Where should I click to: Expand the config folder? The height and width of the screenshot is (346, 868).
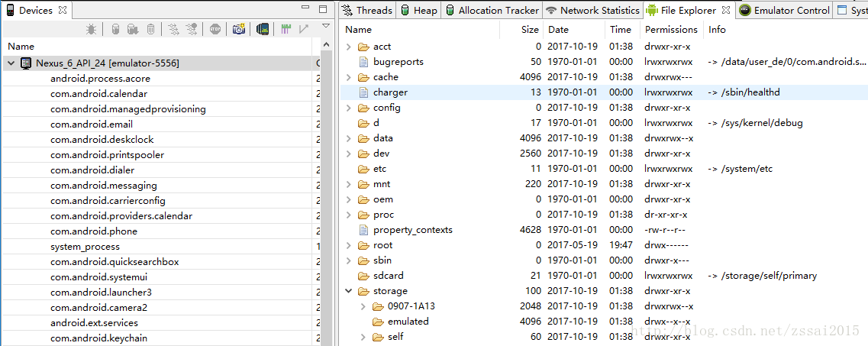coord(348,108)
